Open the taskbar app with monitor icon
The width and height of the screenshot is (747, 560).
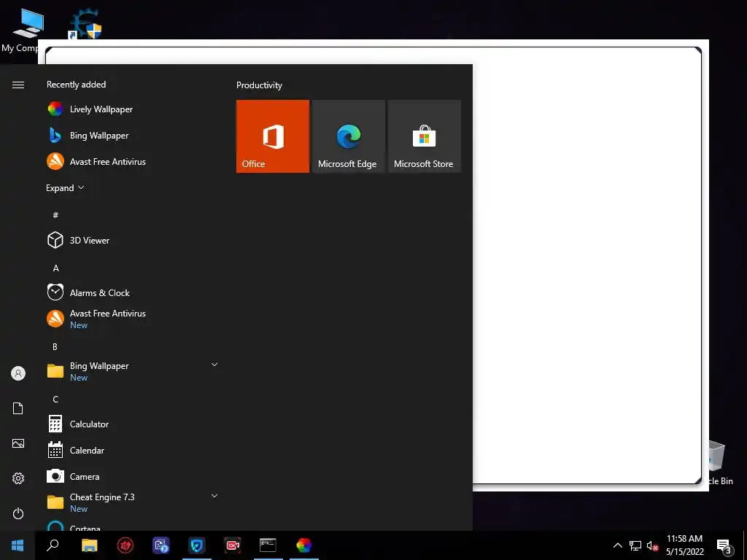(161, 545)
